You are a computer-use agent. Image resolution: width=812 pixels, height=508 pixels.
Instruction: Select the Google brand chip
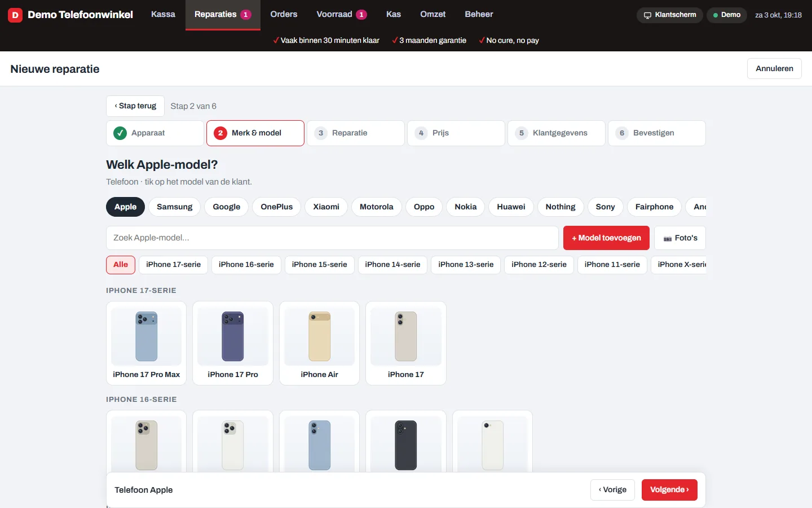point(227,207)
